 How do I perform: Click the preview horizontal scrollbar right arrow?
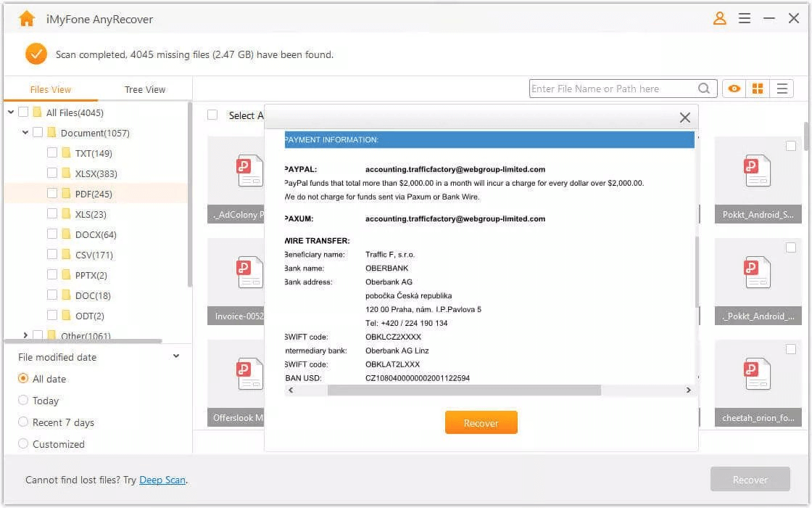688,390
